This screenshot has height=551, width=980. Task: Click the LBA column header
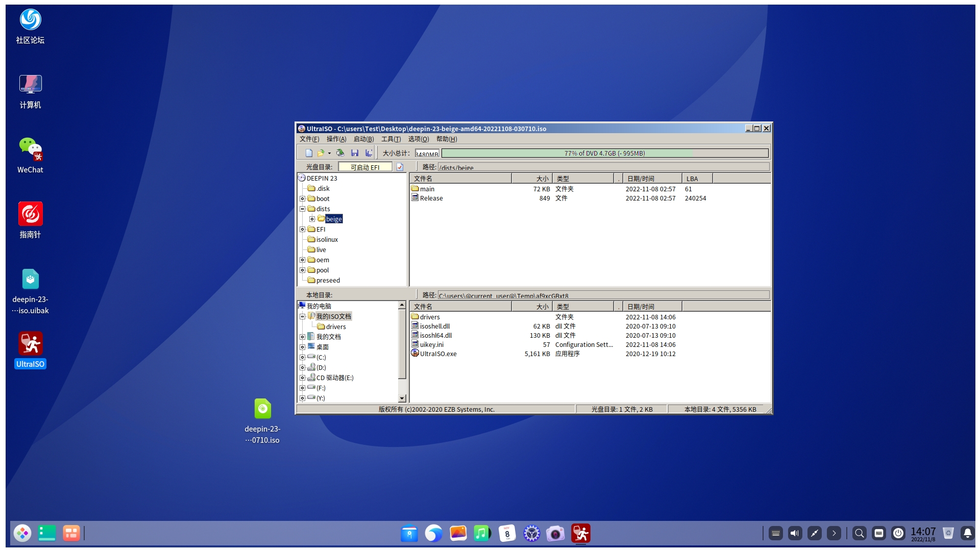point(696,179)
